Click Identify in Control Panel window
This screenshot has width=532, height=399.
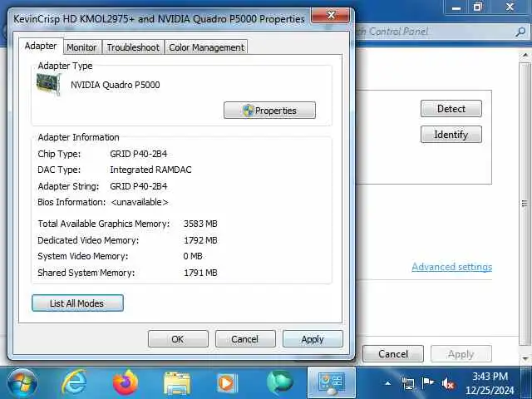451,135
